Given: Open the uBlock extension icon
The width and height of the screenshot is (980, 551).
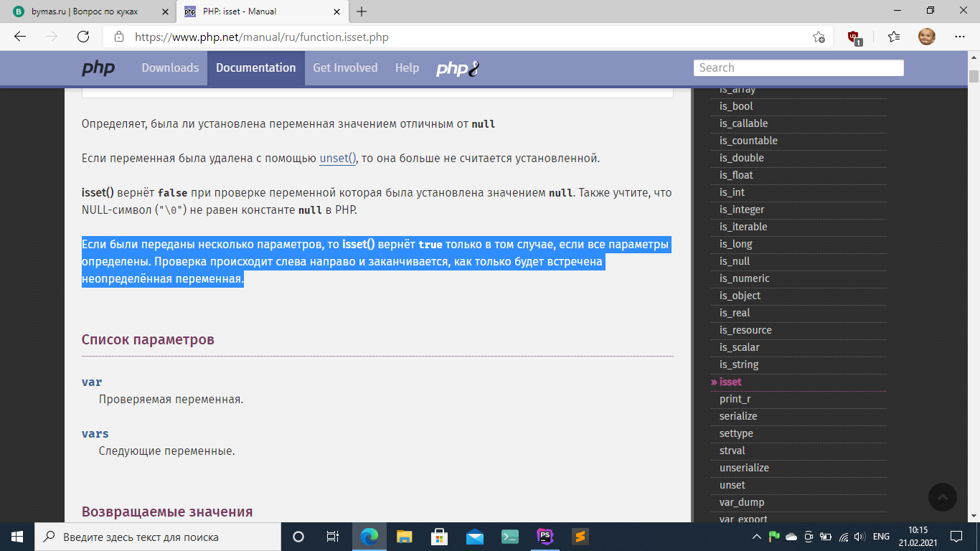Looking at the screenshot, I should pos(854,37).
